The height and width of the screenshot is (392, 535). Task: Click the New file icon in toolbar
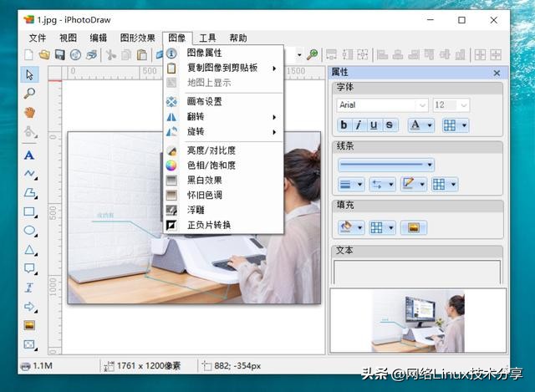29,54
